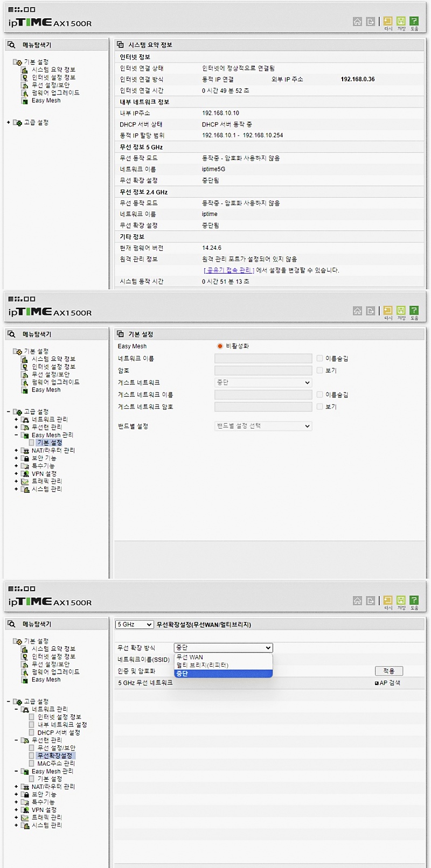The height and width of the screenshot is (868, 431).
Task: Click the 다시 refresh icon on the 무선확장설정 page
Action: pyautogui.click(x=388, y=600)
